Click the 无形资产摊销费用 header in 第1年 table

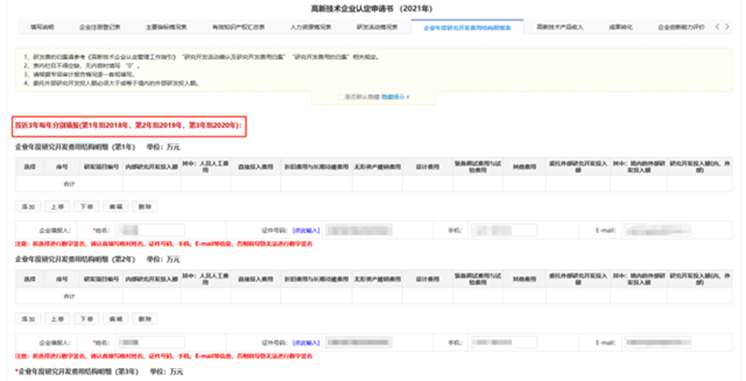377,166
